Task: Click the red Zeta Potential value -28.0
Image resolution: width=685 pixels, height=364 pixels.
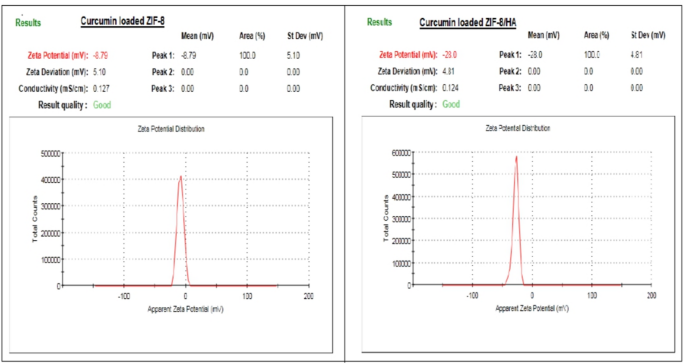Action: tap(450, 55)
